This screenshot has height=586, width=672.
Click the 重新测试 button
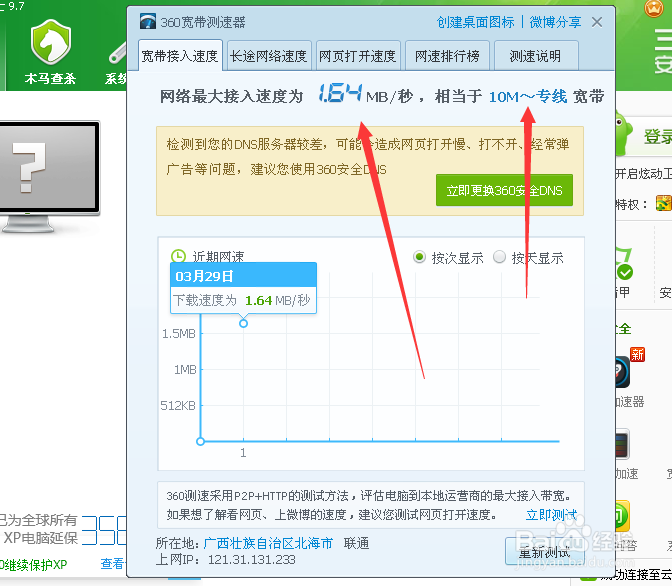pos(544,552)
